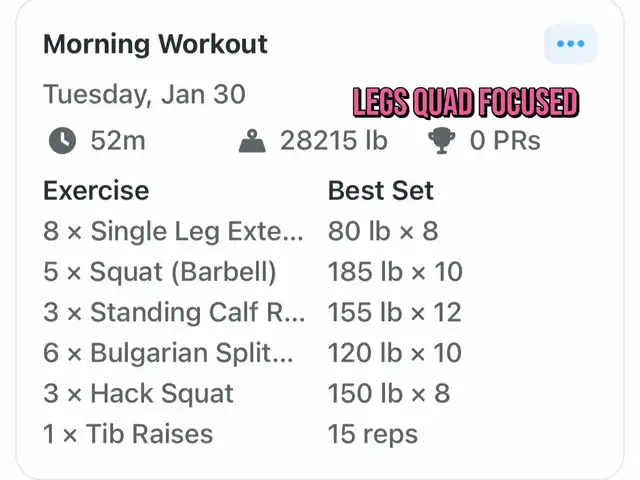
Task: Select the 52m duration value
Action: pos(118,141)
